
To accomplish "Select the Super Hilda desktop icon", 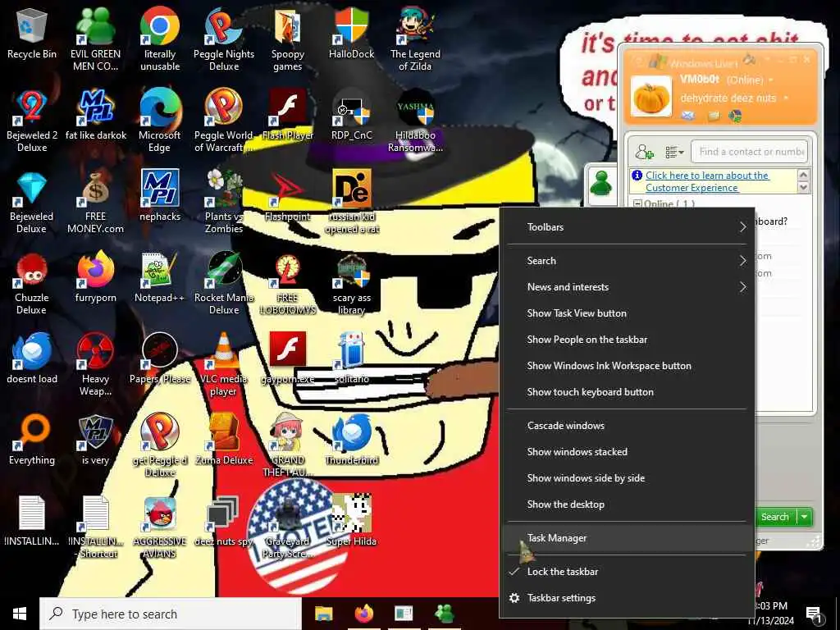I will 351,521.
